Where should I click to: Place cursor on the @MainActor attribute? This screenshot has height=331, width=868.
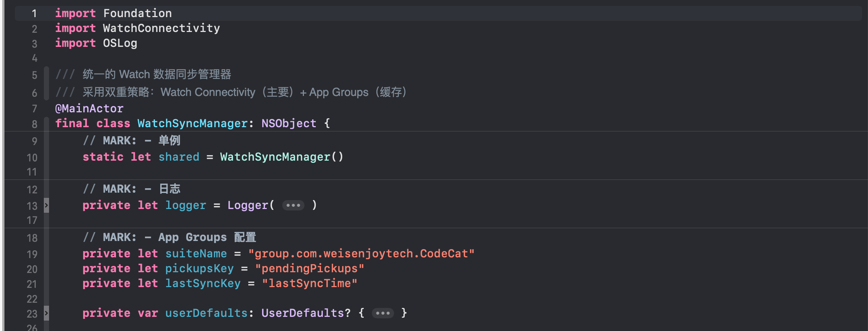click(89, 109)
